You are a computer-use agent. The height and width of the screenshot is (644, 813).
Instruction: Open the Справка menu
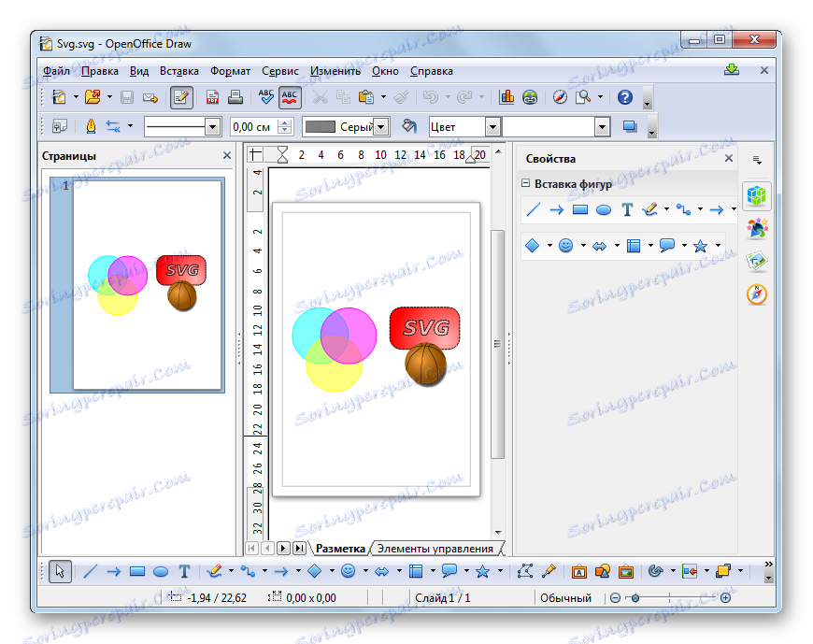(432, 71)
